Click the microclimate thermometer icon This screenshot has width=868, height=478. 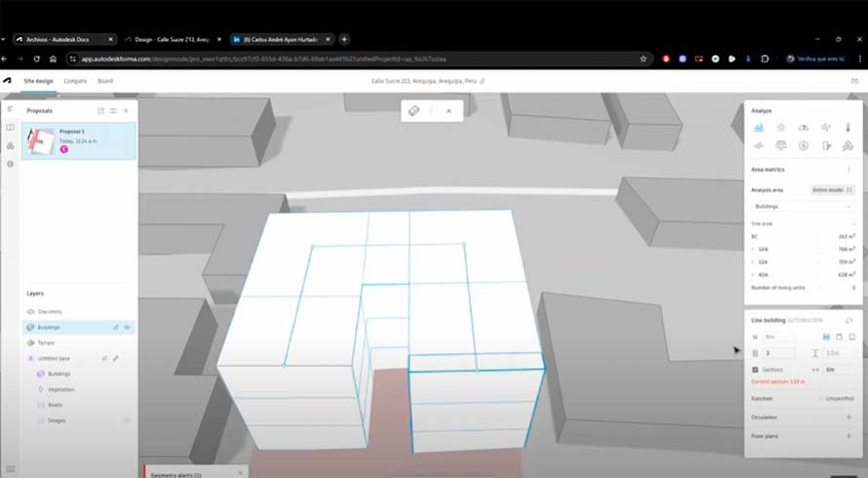(x=848, y=127)
